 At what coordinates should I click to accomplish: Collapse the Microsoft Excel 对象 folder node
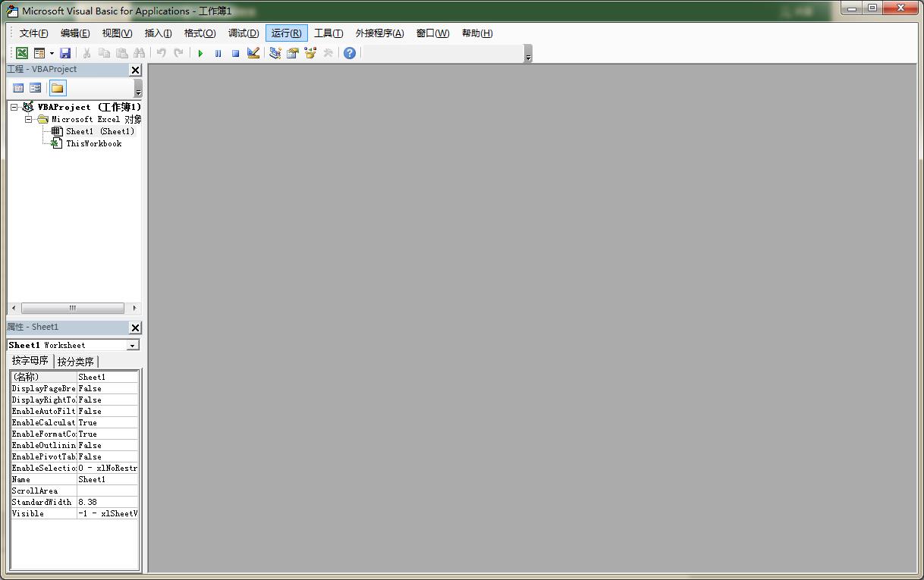point(28,120)
